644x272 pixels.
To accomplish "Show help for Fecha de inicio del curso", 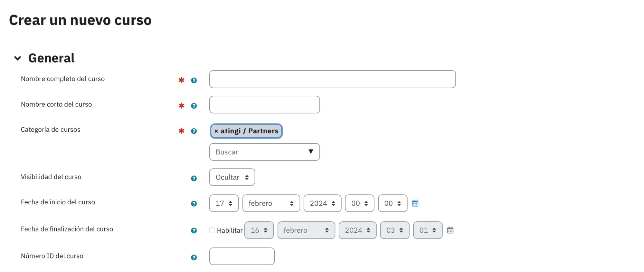I will click(194, 204).
